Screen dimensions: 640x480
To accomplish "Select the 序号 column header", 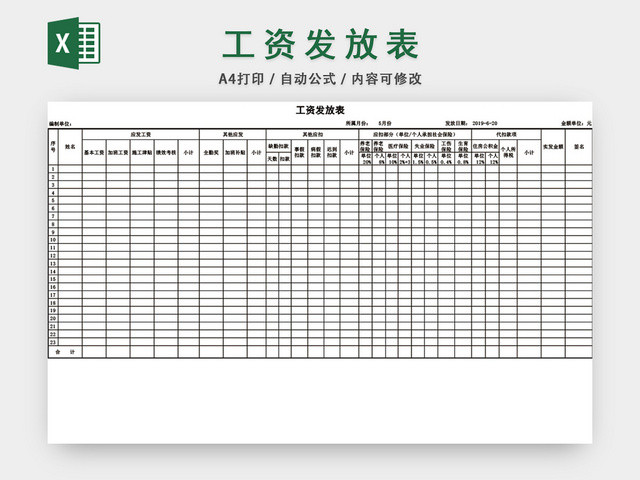I will (53, 147).
